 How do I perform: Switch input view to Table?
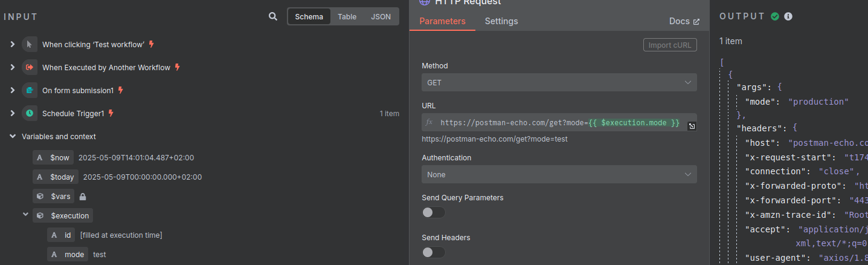pyautogui.click(x=347, y=17)
